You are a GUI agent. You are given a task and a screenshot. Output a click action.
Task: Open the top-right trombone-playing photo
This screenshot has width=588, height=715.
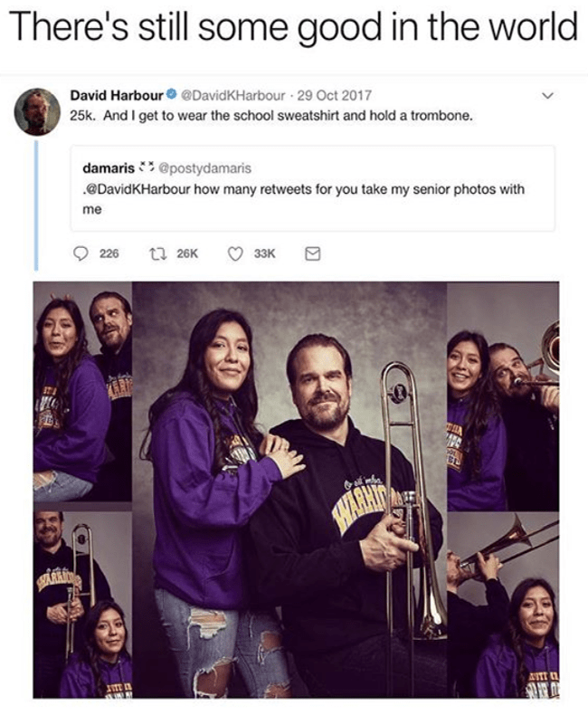503,396
